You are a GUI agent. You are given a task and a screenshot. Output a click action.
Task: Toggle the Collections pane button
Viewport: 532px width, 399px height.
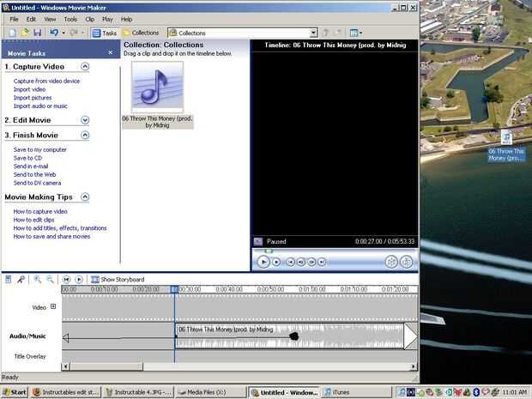[141, 33]
